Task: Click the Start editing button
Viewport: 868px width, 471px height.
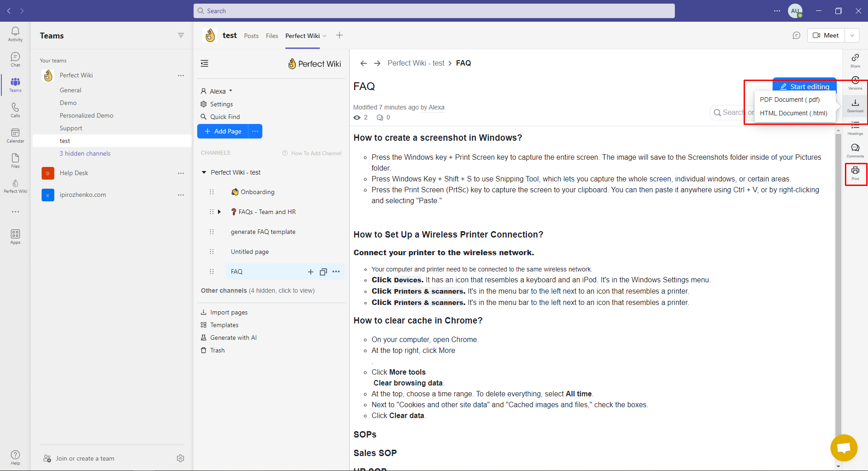Action: 805,86
